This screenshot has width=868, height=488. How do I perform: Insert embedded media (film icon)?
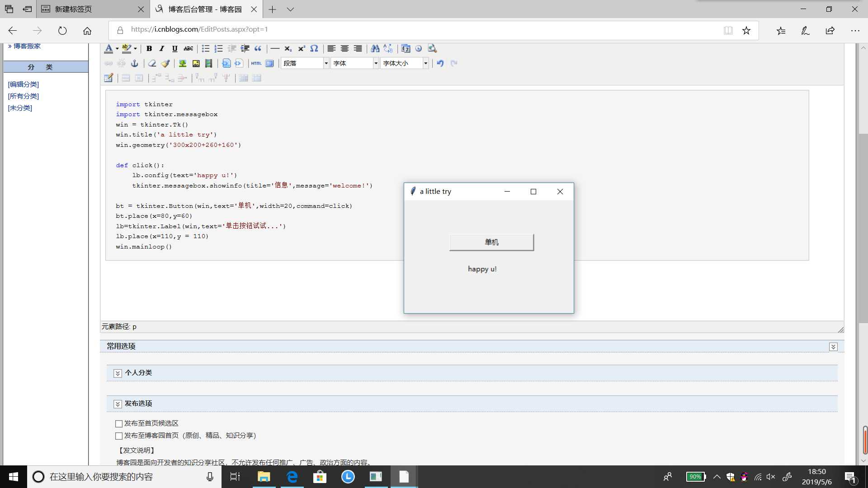point(209,63)
